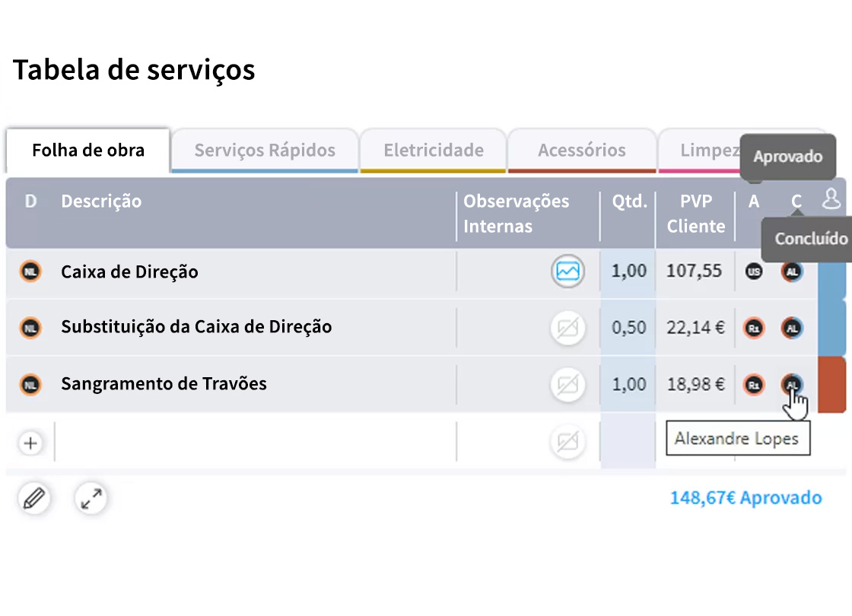Click the US approval badge on Caixa de Direção

tap(754, 271)
